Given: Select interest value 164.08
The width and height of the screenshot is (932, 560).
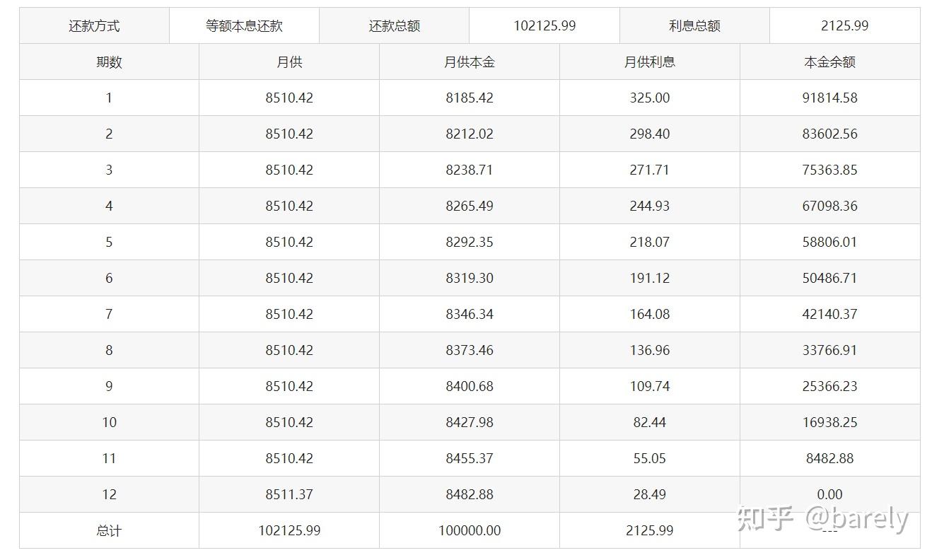Looking at the screenshot, I should point(649,315).
